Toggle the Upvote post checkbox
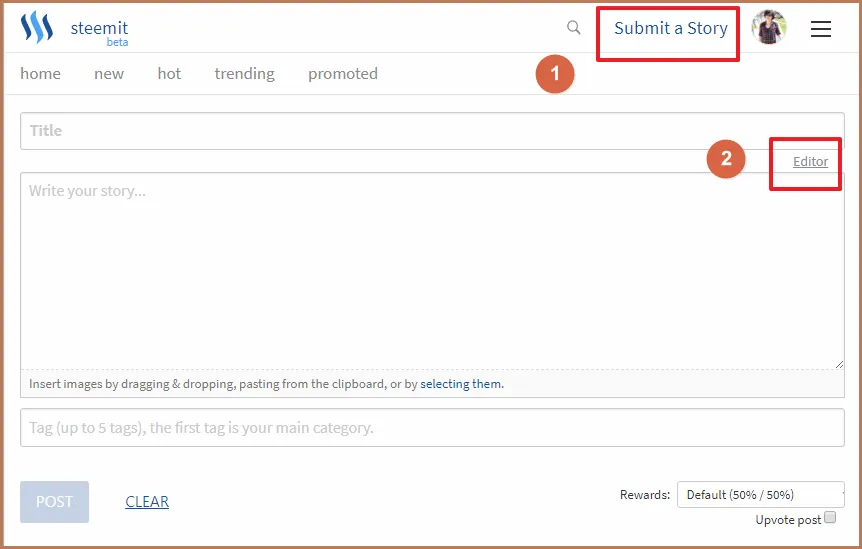Screen dimensions: 862x549 830,517
